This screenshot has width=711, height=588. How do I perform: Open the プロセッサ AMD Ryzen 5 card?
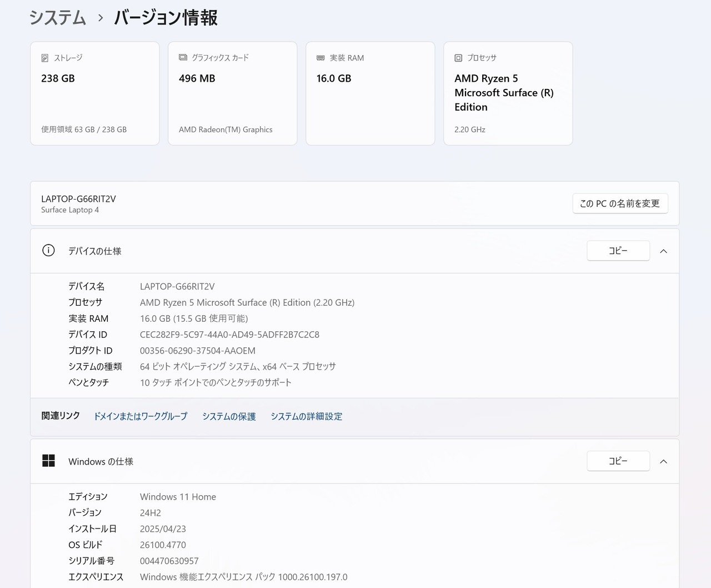[508, 93]
